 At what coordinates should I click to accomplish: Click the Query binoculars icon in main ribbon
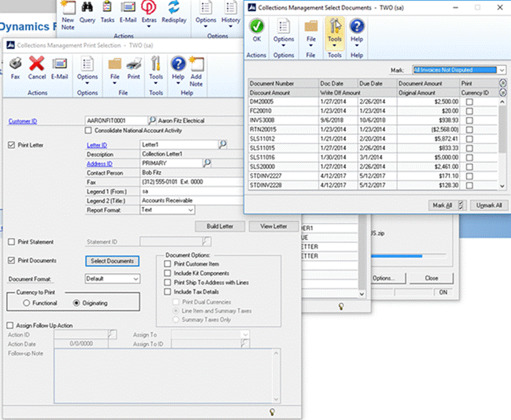[x=87, y=8]
